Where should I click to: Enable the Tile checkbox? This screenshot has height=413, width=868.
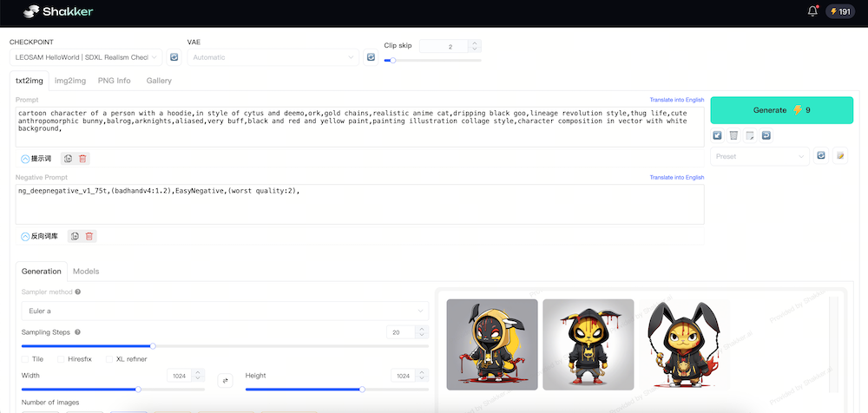point(25,359)
